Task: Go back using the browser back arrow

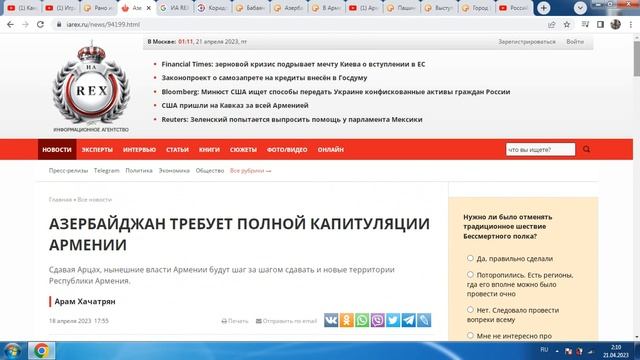Action: [10, 24]
